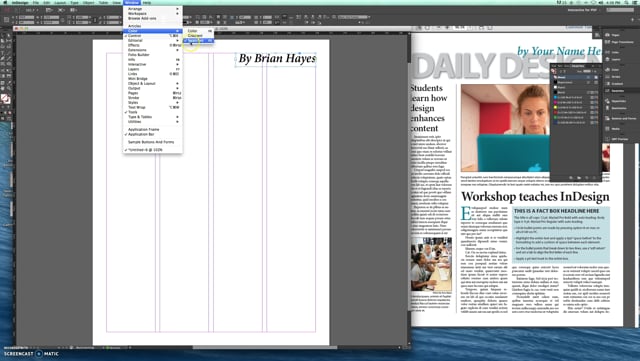Toggle the checked Swatches submenu item
This screenshot has width=640, height=361.
[198, 40]
